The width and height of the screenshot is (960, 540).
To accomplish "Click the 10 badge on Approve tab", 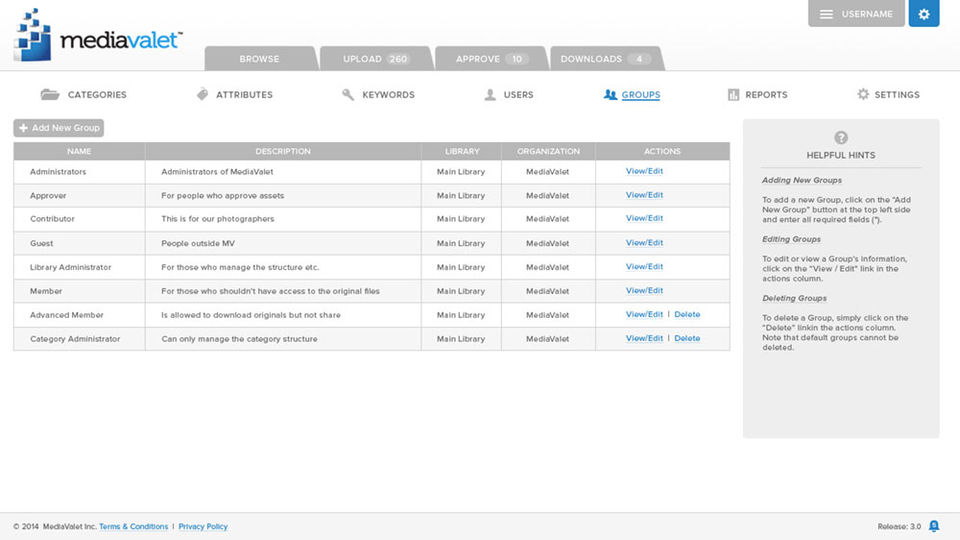I will pyautogui.click(x=517, y=59).
